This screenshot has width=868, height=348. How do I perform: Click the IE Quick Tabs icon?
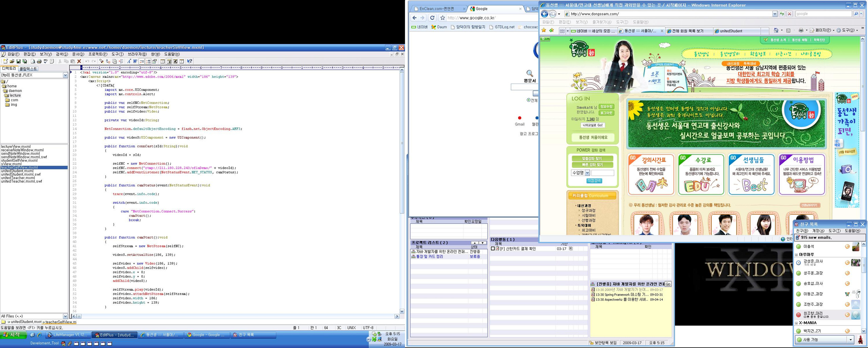click(562, 31)
